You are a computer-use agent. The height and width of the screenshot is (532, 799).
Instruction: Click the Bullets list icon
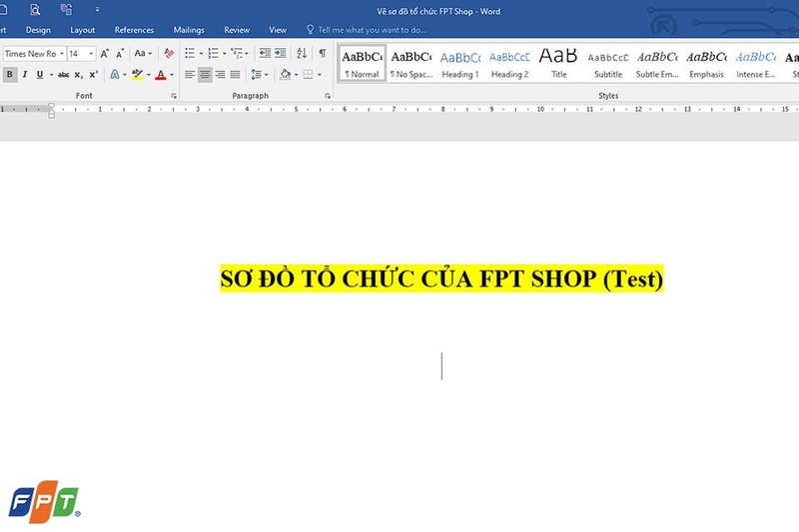tap(190, 54)
